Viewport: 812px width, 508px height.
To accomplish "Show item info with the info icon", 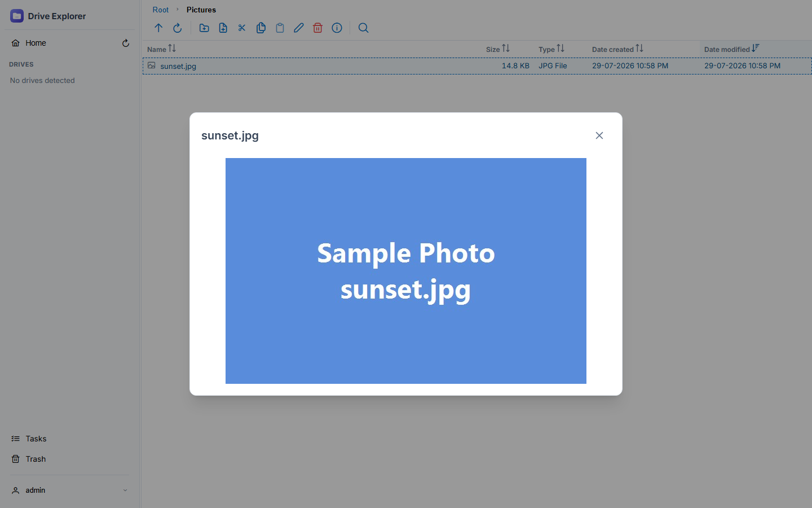I will (337, 28).
